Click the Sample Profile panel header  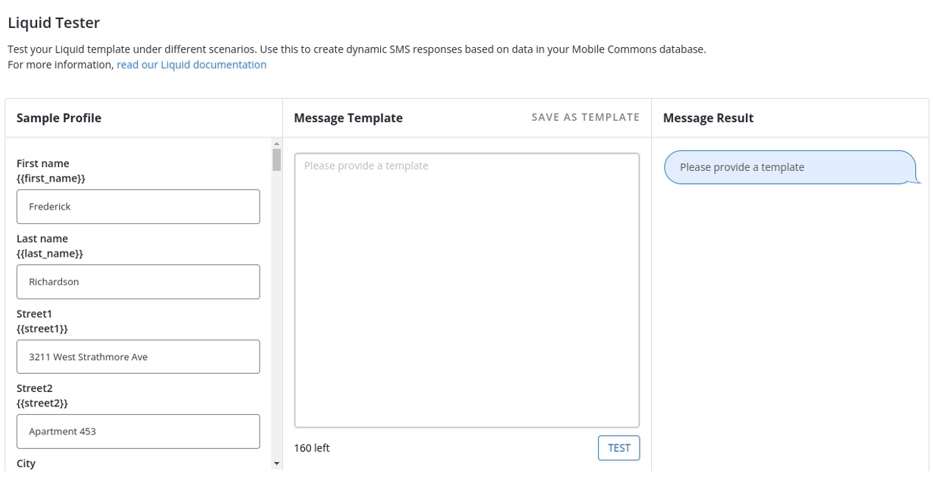(x=59, y=118)
